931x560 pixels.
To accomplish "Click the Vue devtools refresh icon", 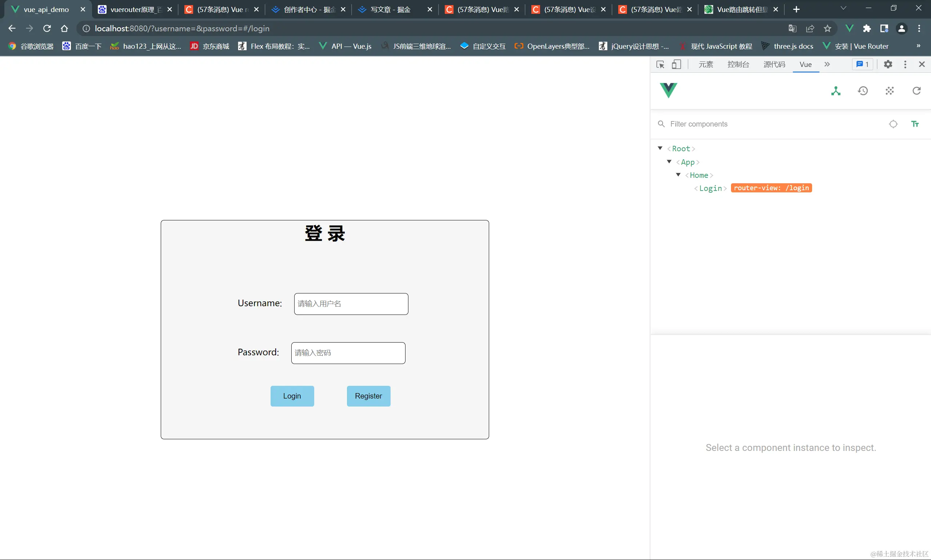I will pos(916,91).
